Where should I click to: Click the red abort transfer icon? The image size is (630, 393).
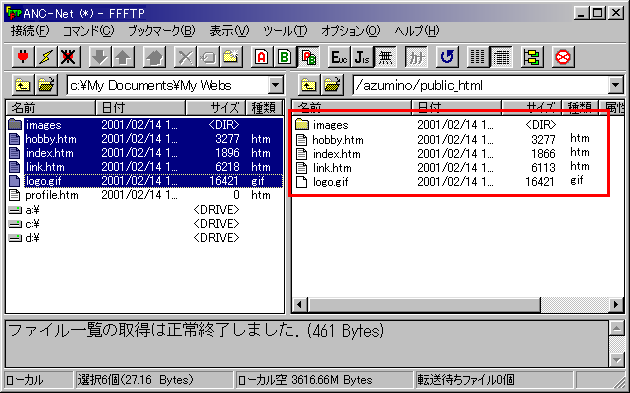tap(563, 57)
